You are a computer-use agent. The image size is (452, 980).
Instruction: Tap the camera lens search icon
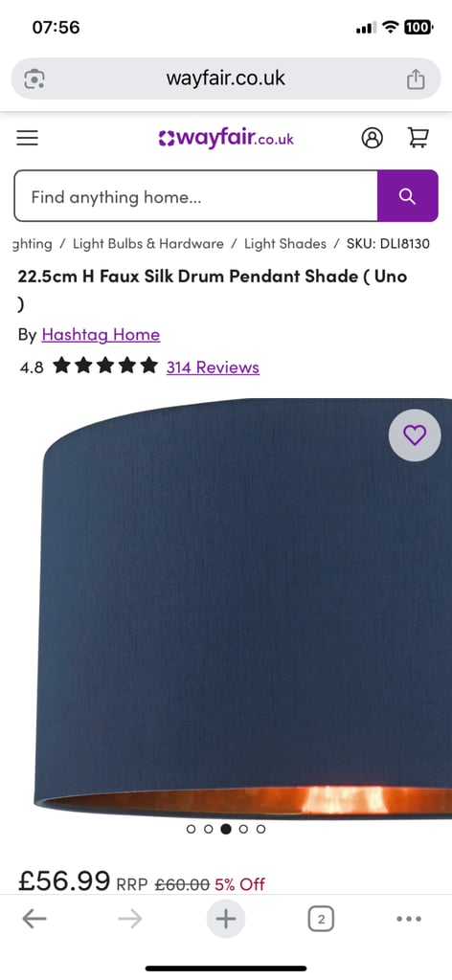(34, 78)
